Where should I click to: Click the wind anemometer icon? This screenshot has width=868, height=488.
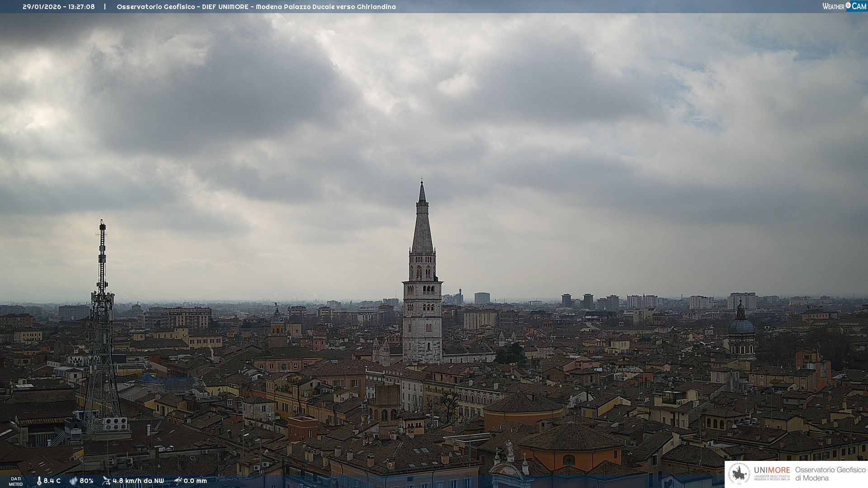(106, 481)
